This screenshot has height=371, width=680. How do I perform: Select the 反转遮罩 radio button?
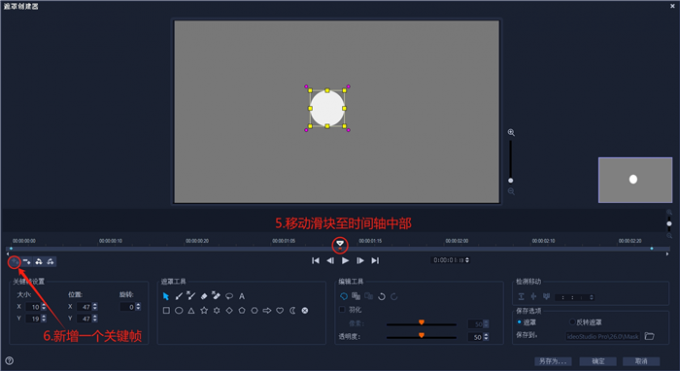pyautogui.click(x=572, y=322)
